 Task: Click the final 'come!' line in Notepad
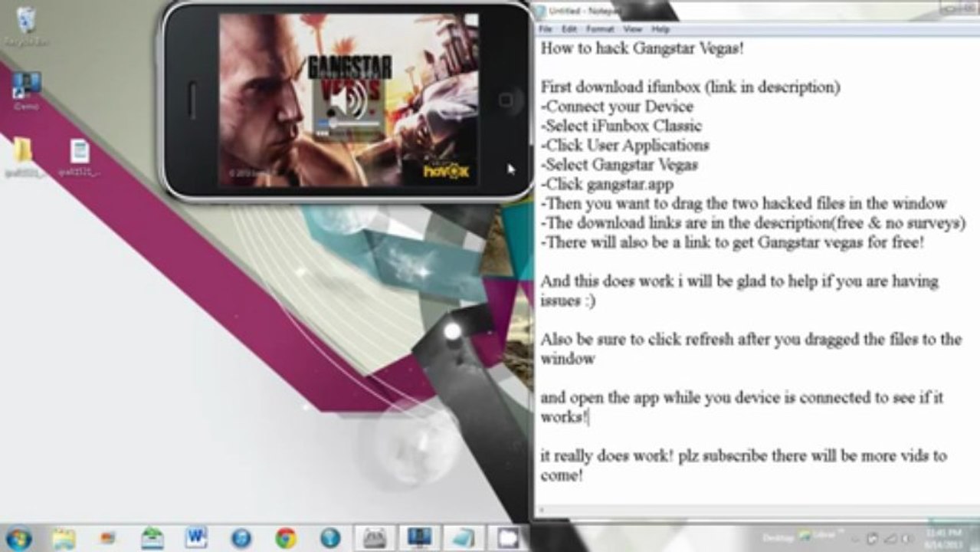pyautogui.click(x=562, y=476)
